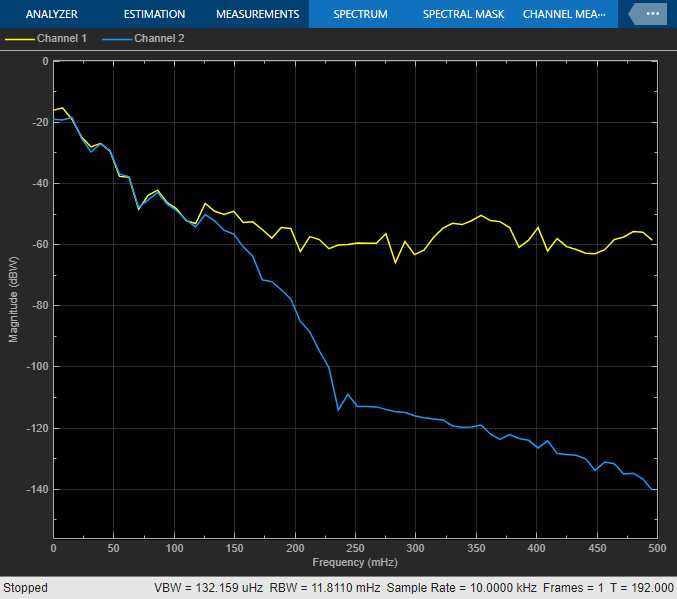
Task: Click the Magnitude (dBW) axis label
Action: [x=13, y=299]
